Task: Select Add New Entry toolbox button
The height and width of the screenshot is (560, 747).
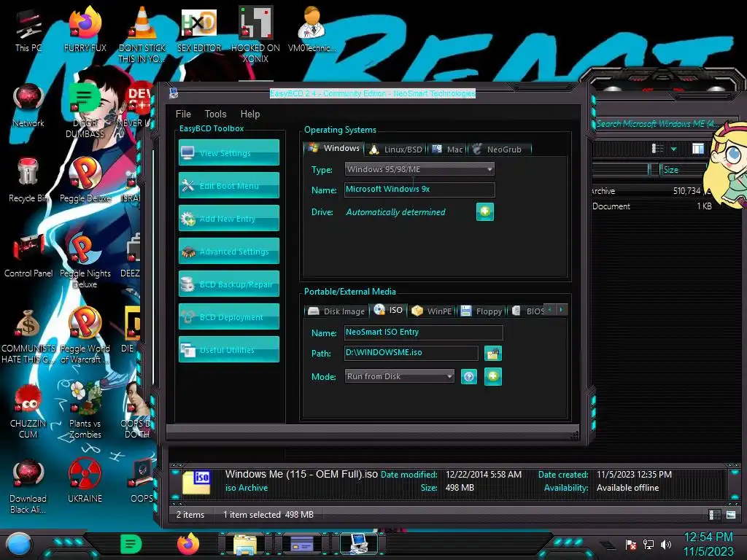Action: coord(228,218)
